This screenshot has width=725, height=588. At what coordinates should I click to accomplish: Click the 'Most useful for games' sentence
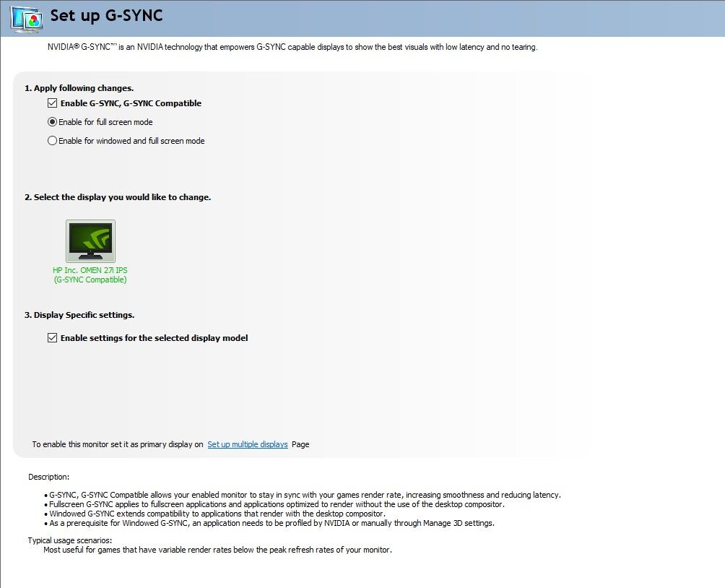217,550
